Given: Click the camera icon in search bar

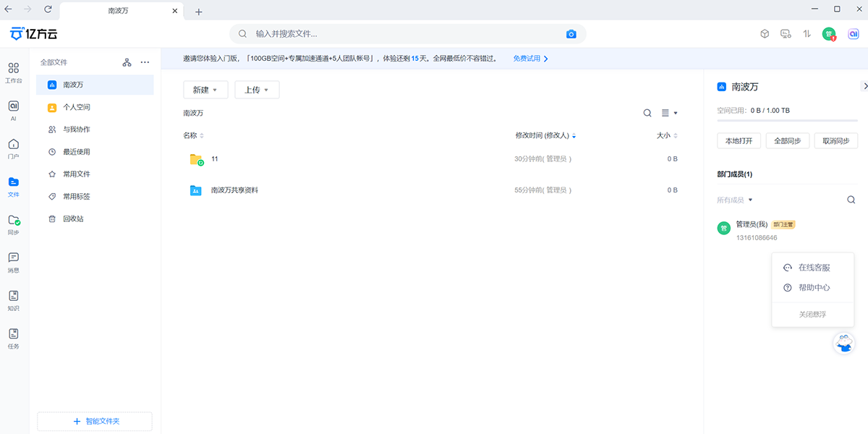Looking at the screenshot, I should coord(571,33).
